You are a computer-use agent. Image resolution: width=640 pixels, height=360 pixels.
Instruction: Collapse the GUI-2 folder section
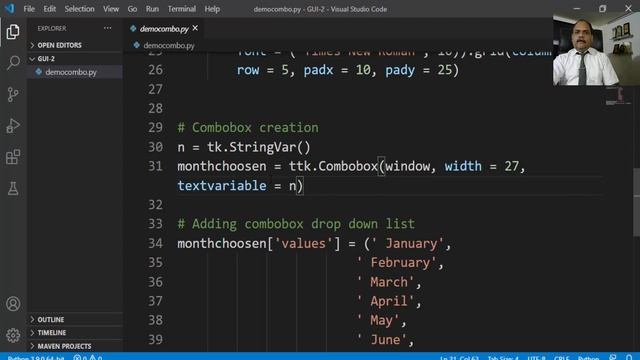tap(75, 59)
